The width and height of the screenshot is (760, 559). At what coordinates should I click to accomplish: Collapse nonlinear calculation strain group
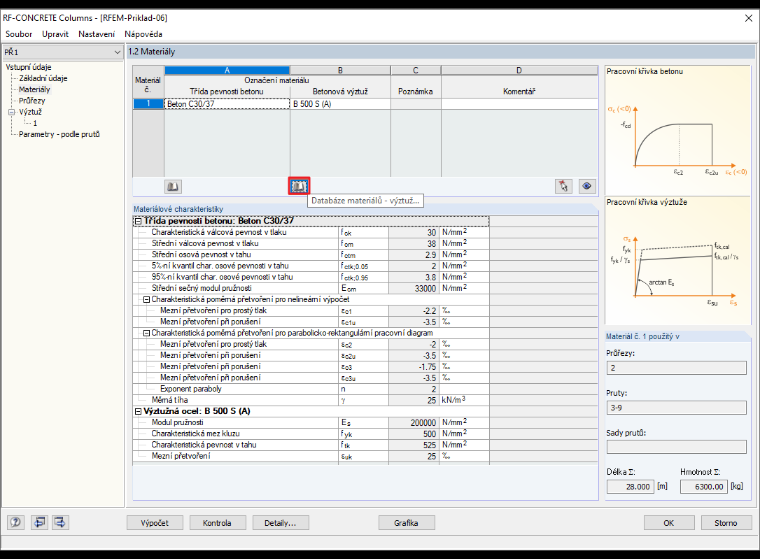tap(146, 300)
